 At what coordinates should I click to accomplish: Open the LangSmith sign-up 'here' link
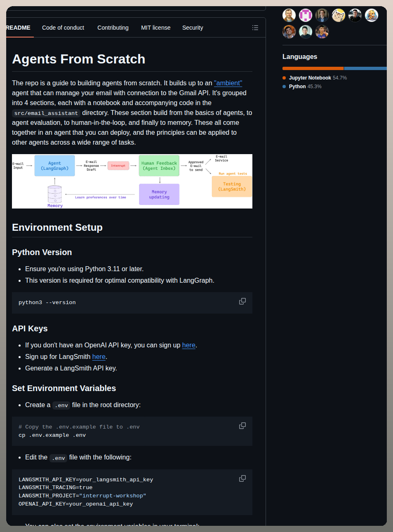coord(99,356)
